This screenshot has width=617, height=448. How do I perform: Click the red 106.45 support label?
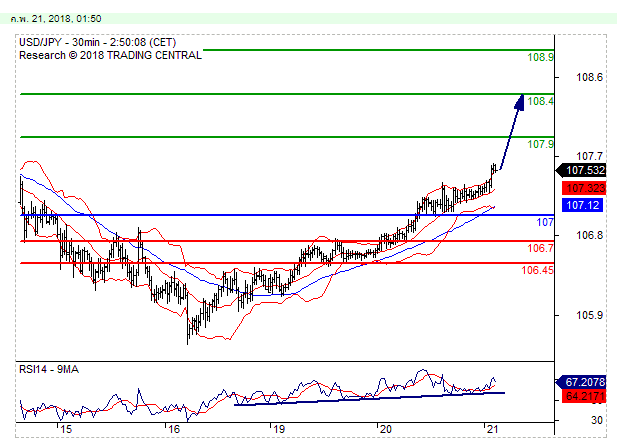point(538,270)
